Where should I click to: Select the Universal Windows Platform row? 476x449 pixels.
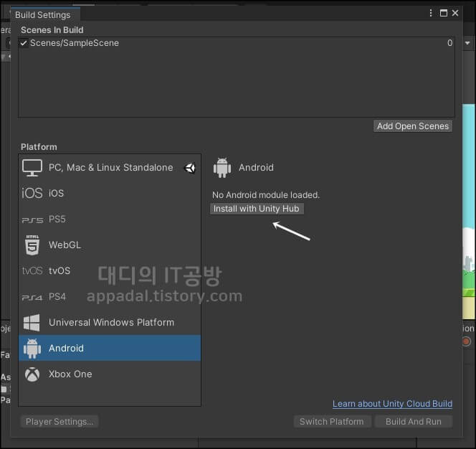(x=110, y=322)
